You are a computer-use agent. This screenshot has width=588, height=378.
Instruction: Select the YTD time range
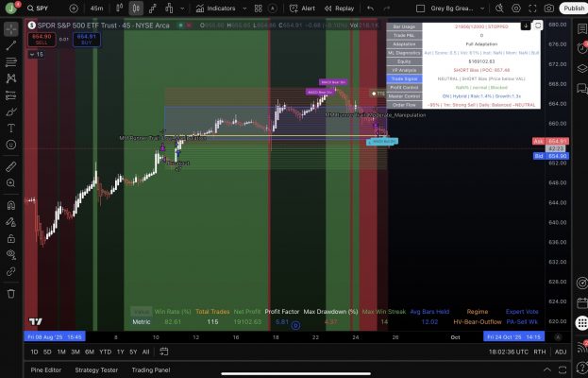coord(106,352)
